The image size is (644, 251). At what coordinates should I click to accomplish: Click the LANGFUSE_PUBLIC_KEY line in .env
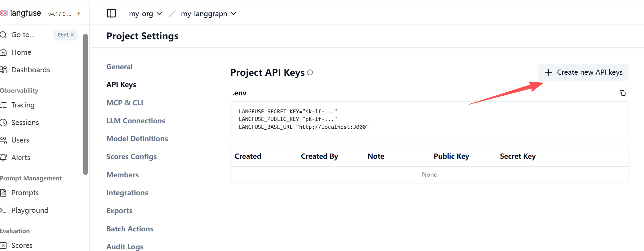[x=288, y=119]
